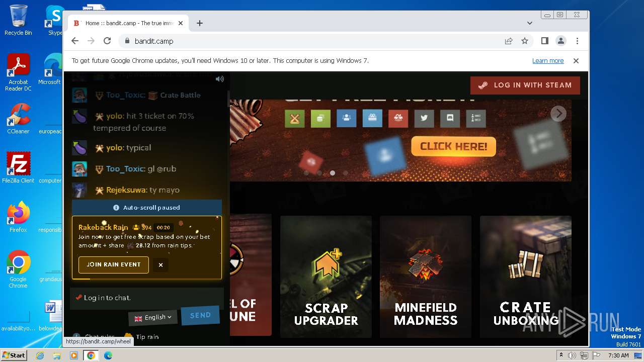Image resolution: width=644 pixels, height=362 pixels.
Task: Close the bandit.camp tab
Action: click(180, 23)
